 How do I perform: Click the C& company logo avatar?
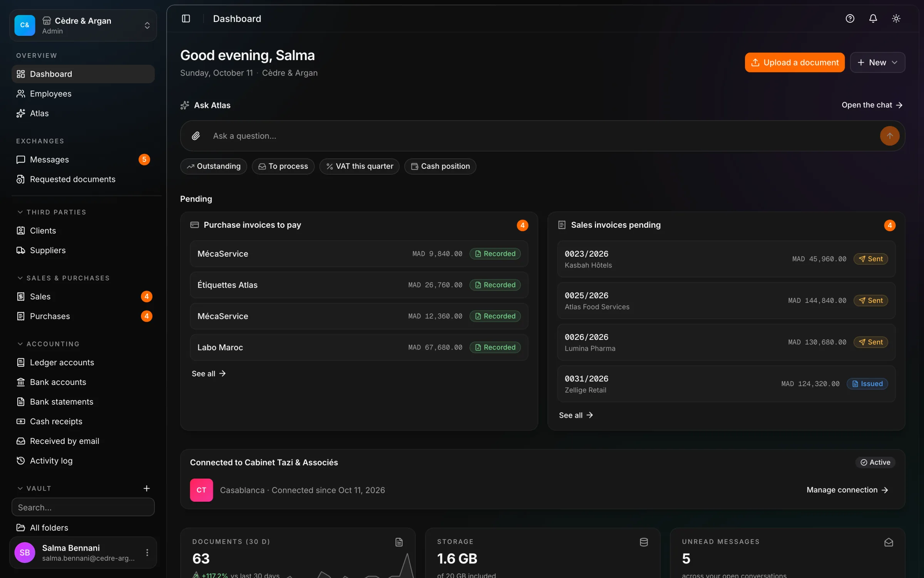point(25,25)
